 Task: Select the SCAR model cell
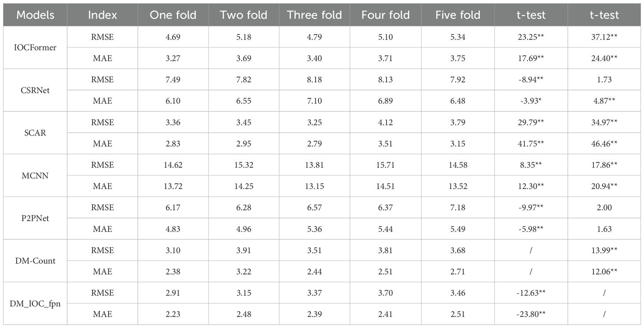(x=35, y=133)
